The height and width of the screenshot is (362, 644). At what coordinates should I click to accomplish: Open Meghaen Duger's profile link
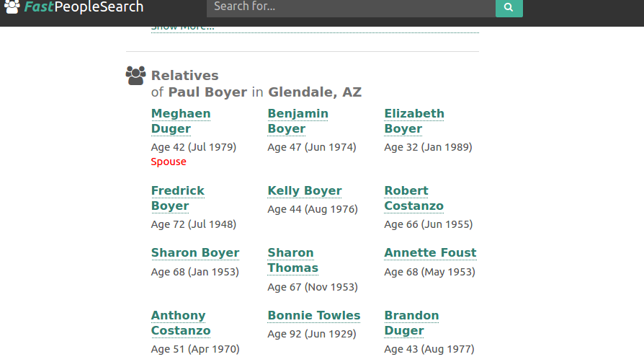(x=181, y=121)
